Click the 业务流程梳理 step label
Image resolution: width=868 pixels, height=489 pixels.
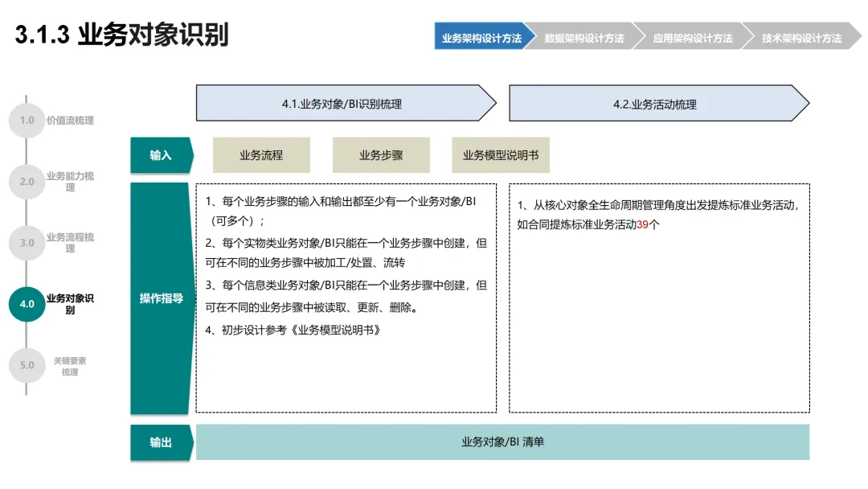point(70,243)
